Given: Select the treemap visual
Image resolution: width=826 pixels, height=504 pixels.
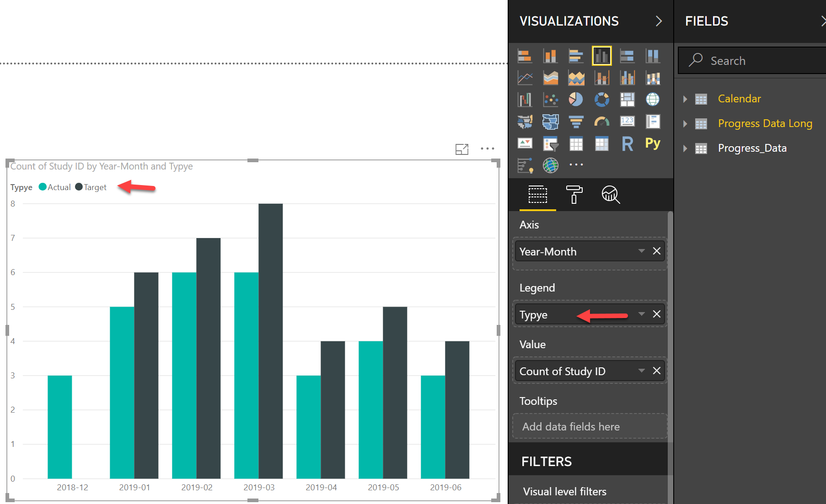Looking at the screenshot, I should click(627, 100).
